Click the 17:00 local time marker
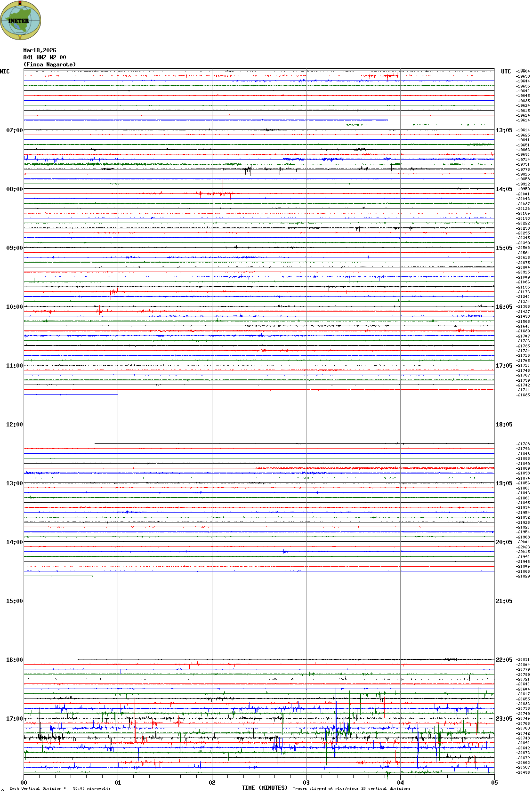Screen dimensions: 532x795 click(14, 719)
